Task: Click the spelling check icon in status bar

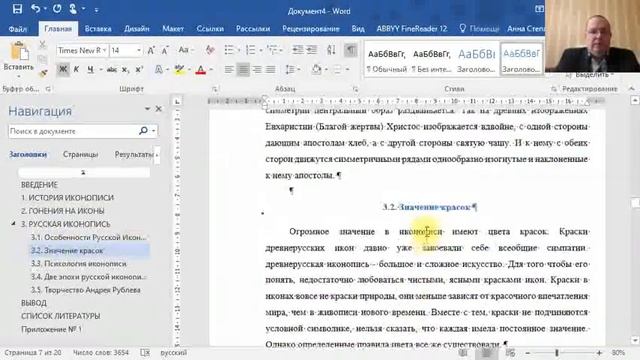Action: pyautogui.click(x=144, y=352)
